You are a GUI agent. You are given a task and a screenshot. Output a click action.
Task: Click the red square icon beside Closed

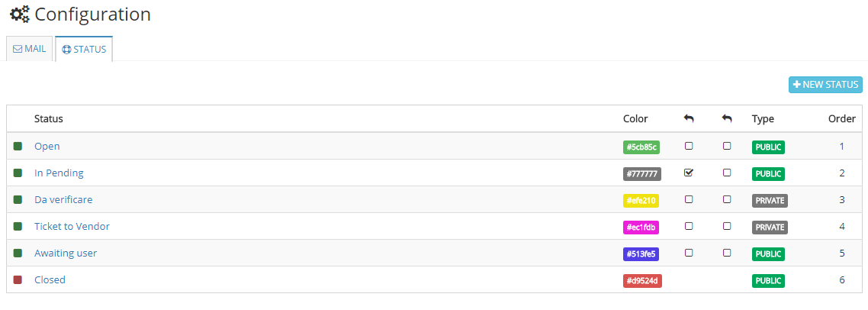pyautogui.click(x=18, y=280)
